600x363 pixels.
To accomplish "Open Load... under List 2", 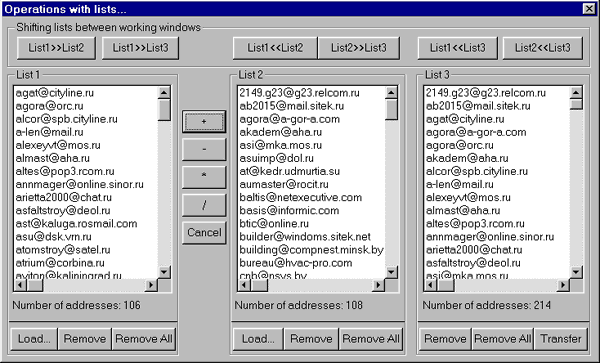I will tap(258, 339).
